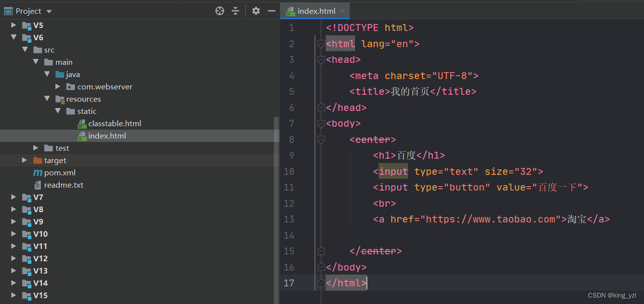Viewport: 644px width, 304px height.
Task: Click the taobao.com URL in code
Action: 490,219
